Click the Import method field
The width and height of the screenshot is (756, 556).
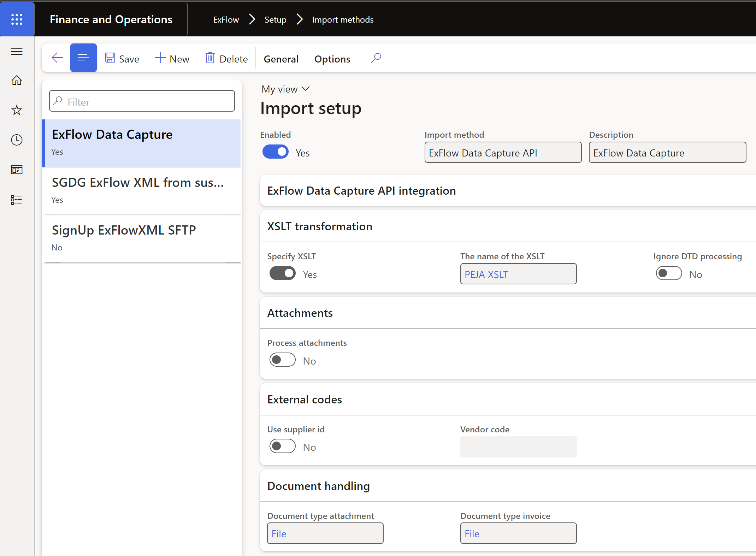click(x=503, y=153)
